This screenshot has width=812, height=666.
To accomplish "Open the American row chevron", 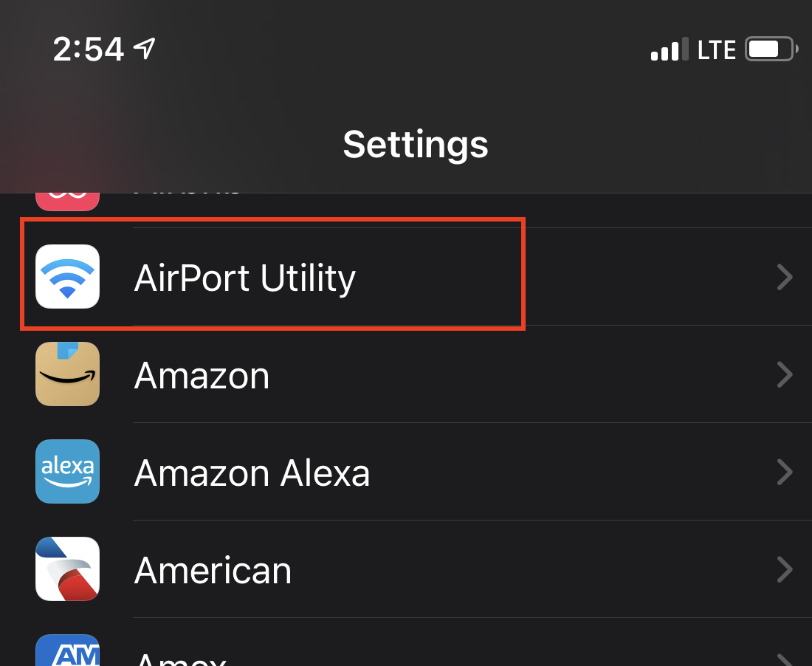I will pos(785,569).
